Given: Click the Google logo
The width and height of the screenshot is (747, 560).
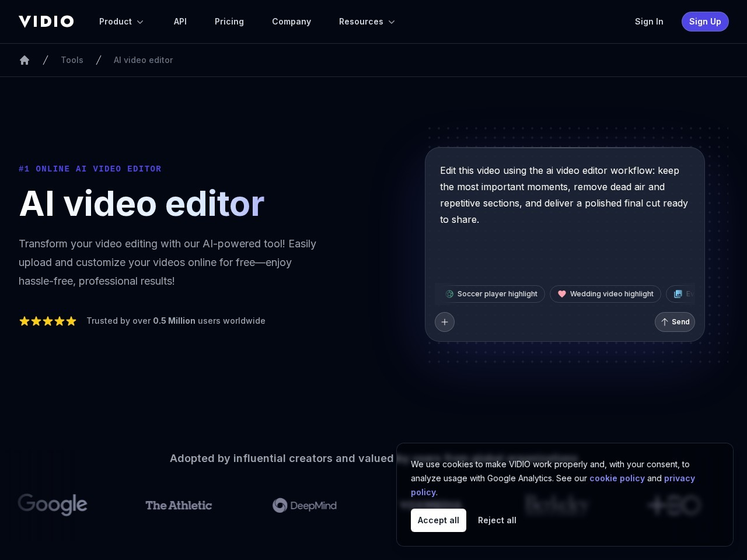Looking at the screenshot, I should 53,505.
